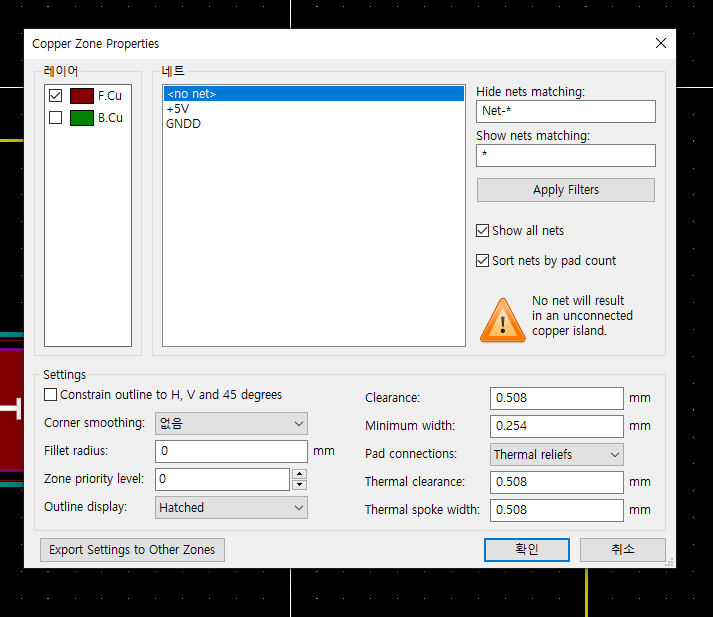Image resolution: width=713 pixels, height=617 pixels.
Task: Check the B.Cu layer checkbox
Action: tap(55, 118)
